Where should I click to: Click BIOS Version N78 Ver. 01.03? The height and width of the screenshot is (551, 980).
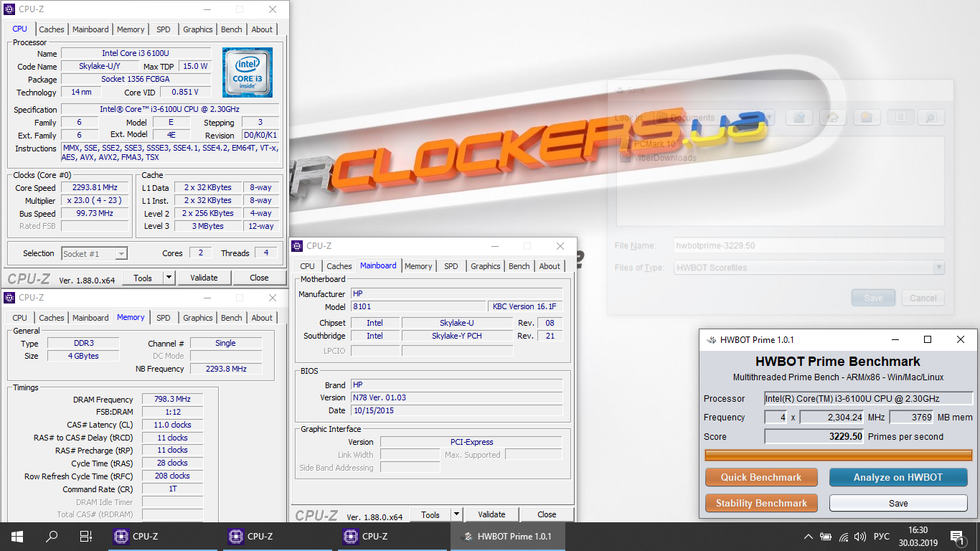tap(457, 397)
